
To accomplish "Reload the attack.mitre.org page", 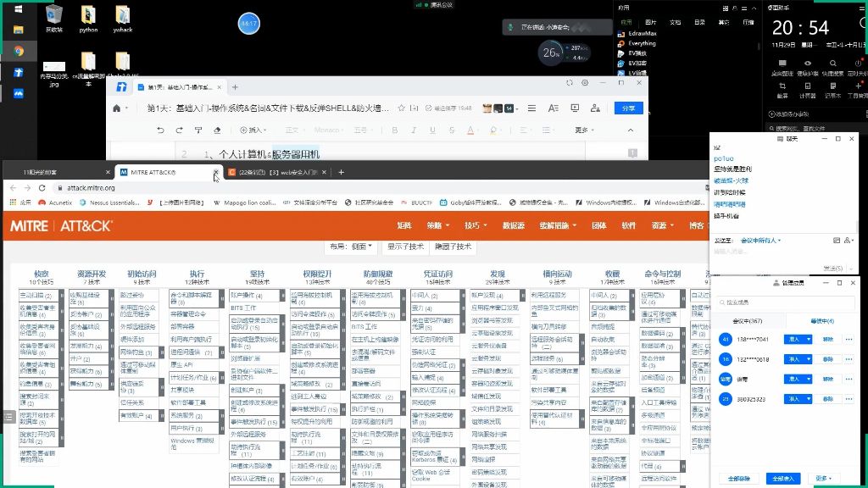I will [42, 188].
